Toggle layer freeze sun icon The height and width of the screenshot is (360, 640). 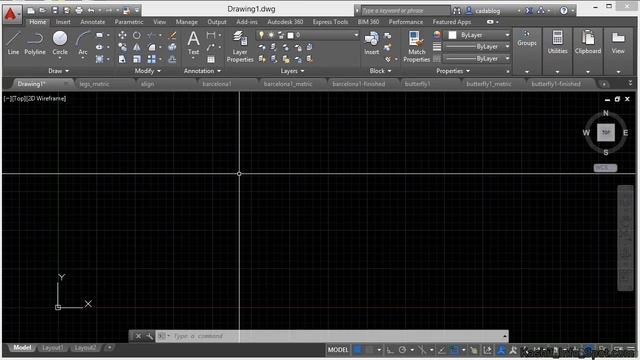(x=271, y=35)
